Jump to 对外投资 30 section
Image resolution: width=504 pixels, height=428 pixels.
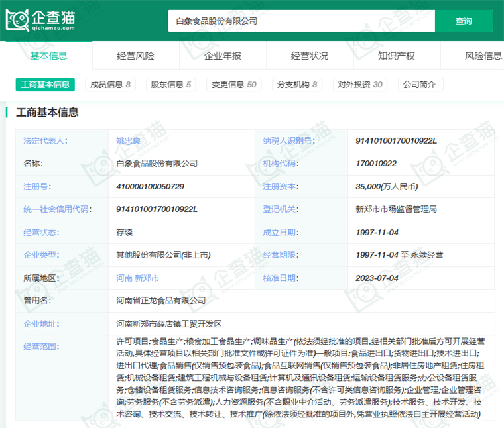[x=360, y=84]
